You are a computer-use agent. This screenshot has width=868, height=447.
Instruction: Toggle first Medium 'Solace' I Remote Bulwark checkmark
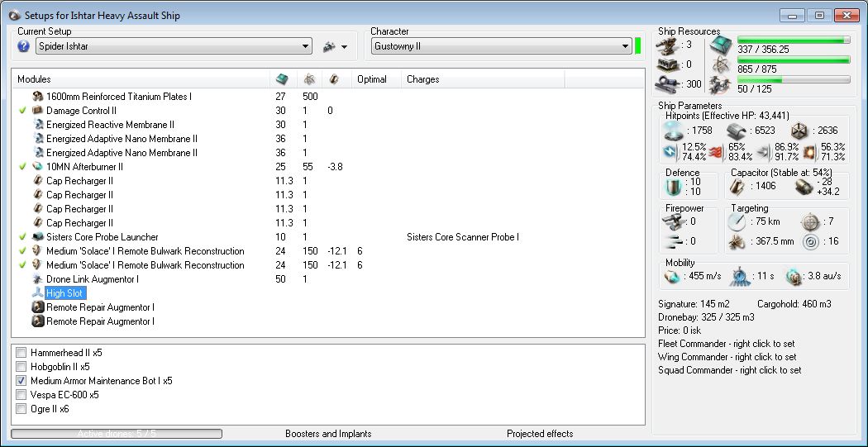click(x=22, y=251)
